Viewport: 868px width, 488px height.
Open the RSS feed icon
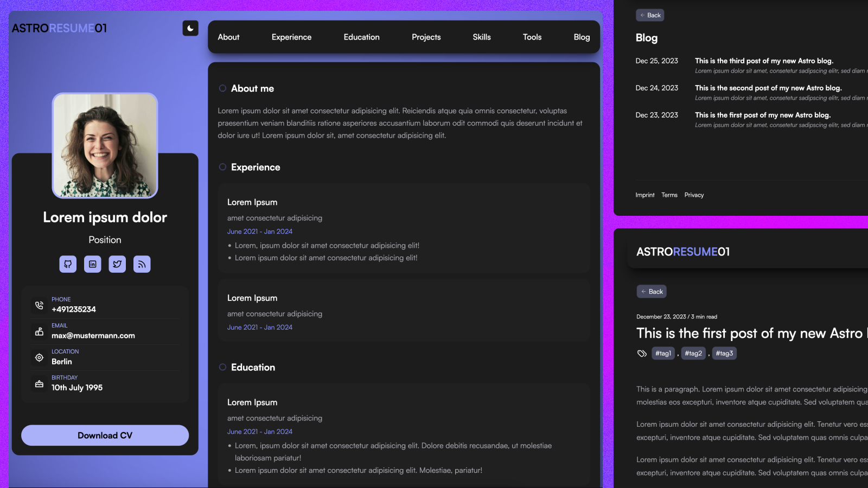click(x=142, y=264)
